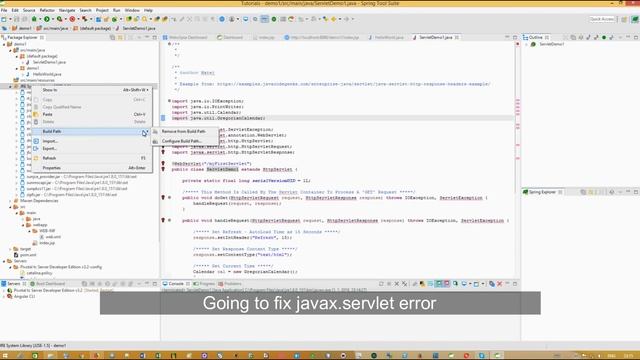Choose Export in context menu
The width and height of the screenshot is (640, 360).
pos(92,149)
